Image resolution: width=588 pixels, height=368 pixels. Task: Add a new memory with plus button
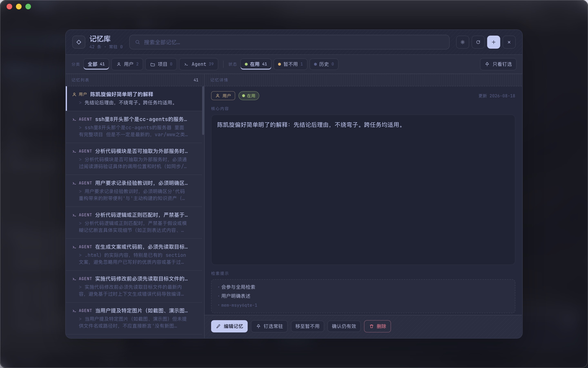(493, 42)
